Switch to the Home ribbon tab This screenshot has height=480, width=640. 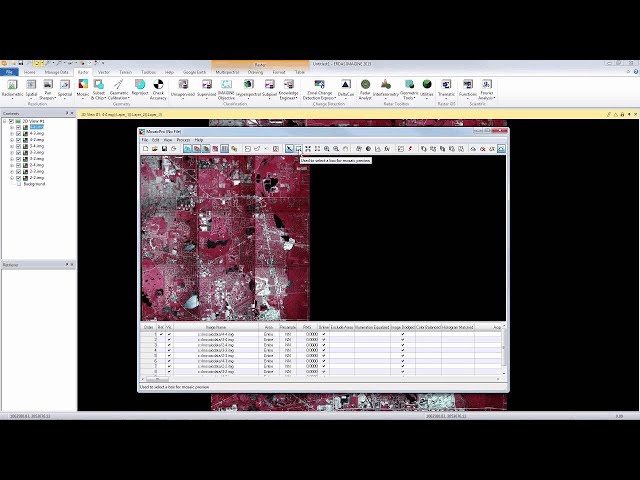coord(30,72)
